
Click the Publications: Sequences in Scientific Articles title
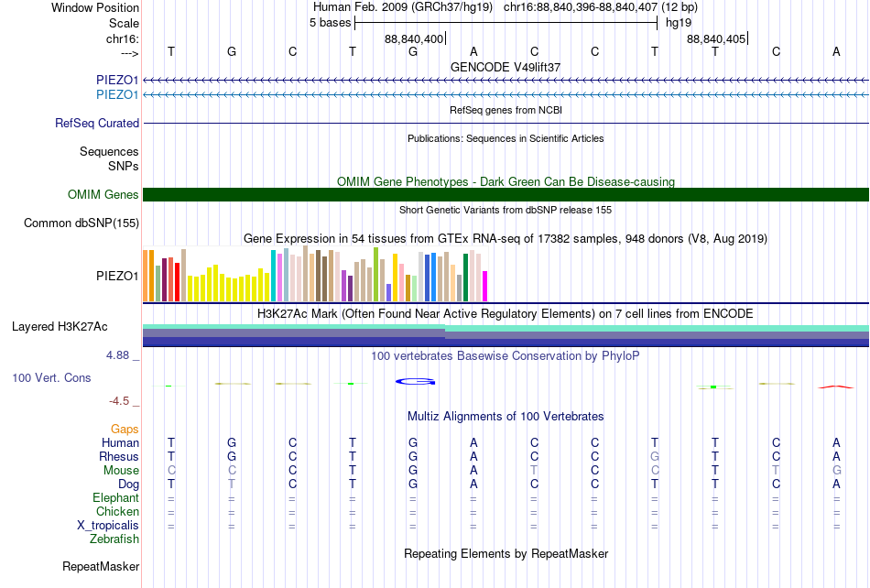point(506,138)
